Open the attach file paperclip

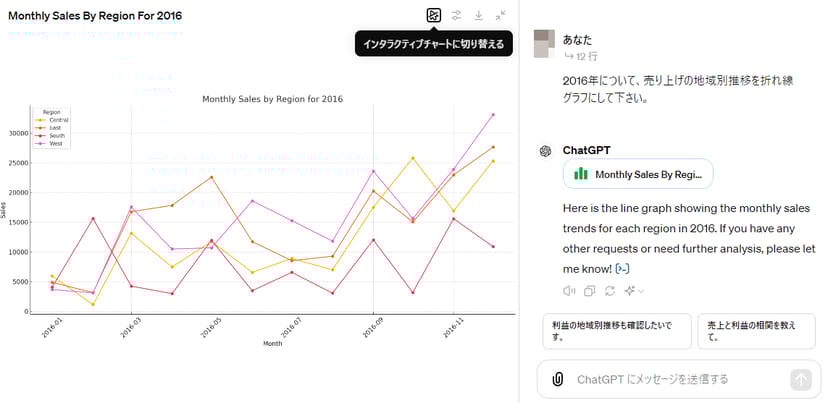point(557,379)
